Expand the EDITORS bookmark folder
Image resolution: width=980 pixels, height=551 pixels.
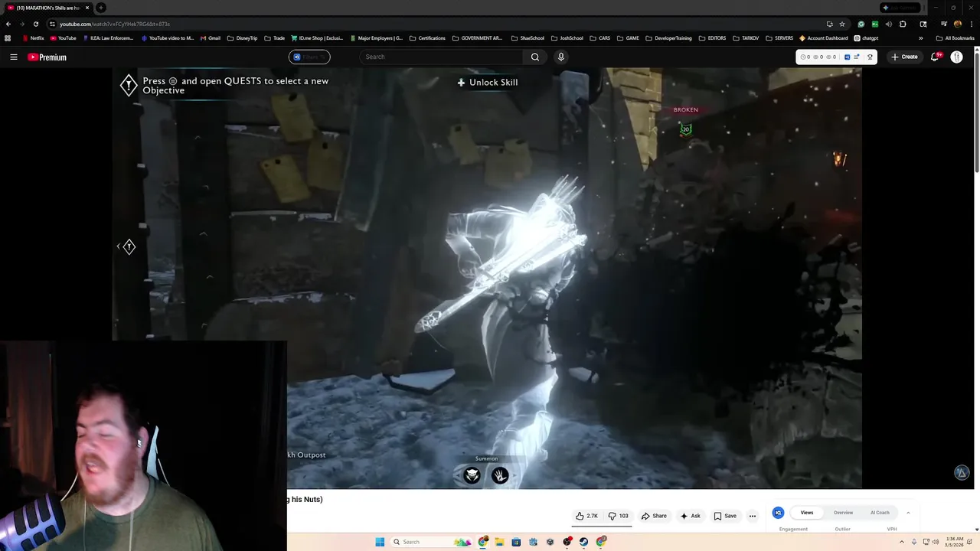pyautogui.click(x=712, y=38)
